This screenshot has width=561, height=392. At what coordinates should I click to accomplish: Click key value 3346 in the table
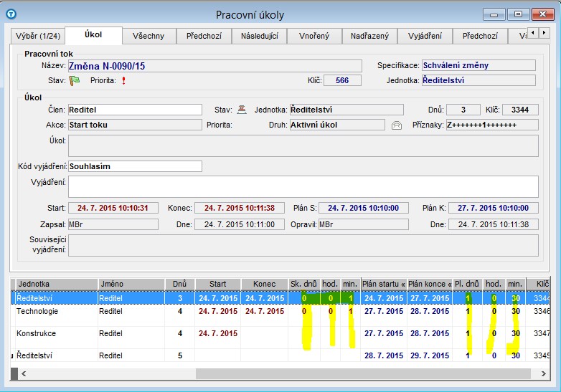pos(541,311)
